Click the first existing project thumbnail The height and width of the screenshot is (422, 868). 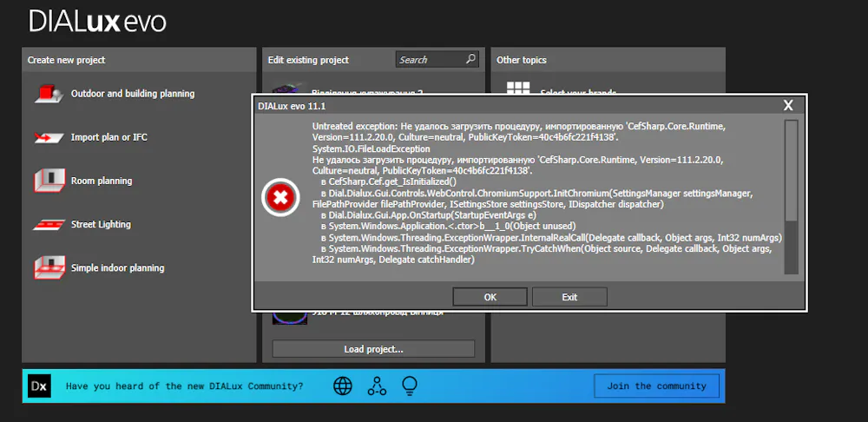click(290, 88)
